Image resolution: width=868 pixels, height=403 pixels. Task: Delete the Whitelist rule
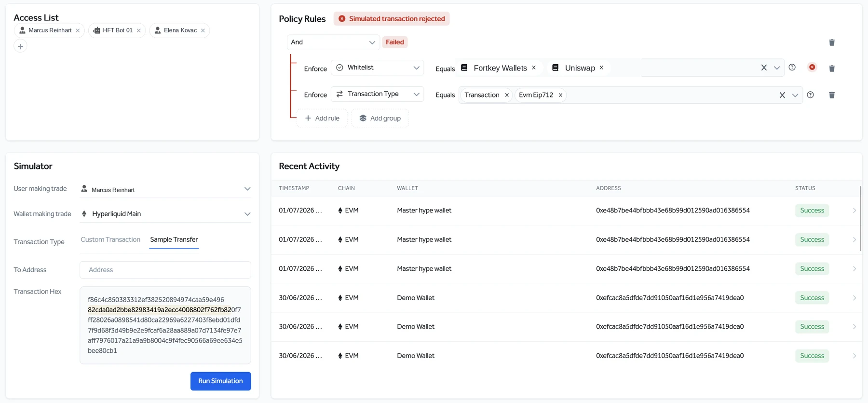832,69
